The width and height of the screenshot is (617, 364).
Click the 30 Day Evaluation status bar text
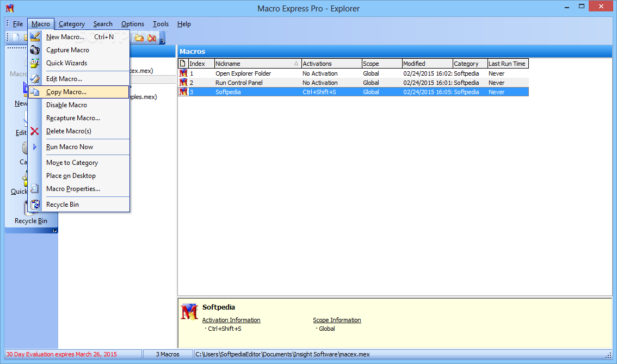61,354
